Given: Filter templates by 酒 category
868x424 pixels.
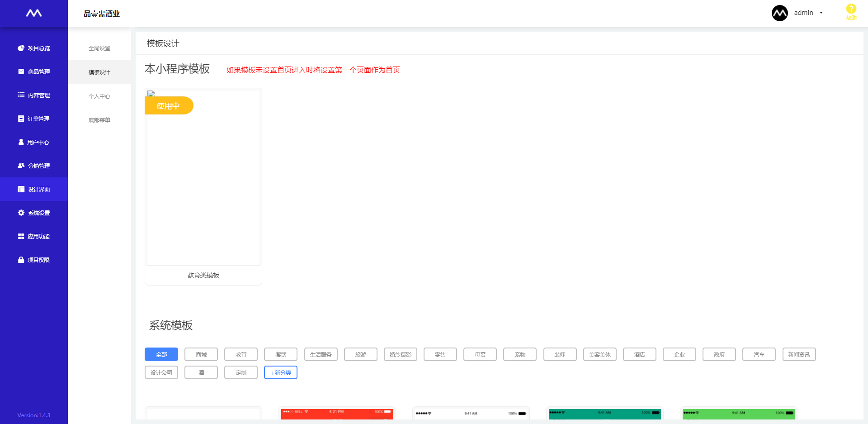Looking at the screenshot, I should click(201, 372).
